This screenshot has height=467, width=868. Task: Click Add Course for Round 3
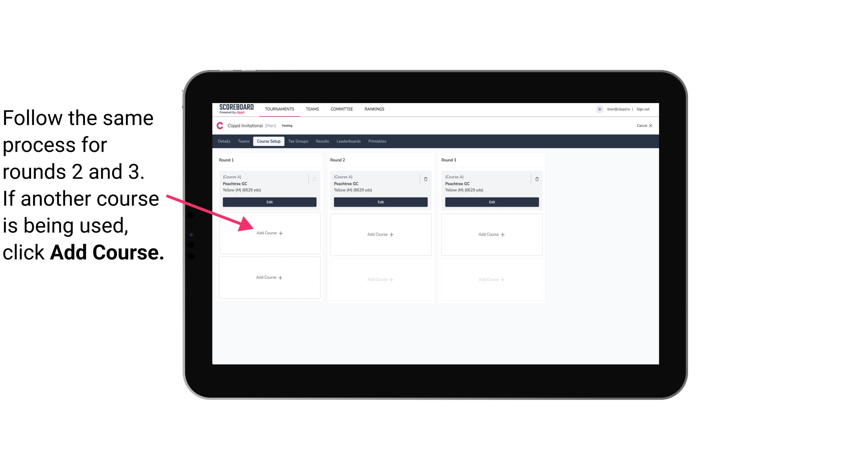click(491, 234)
